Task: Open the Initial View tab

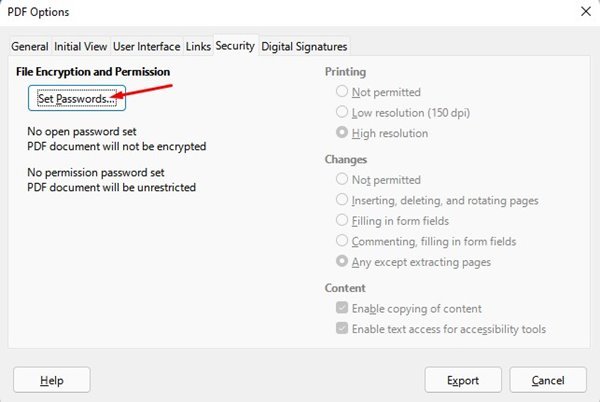Action: pos(80,47)
